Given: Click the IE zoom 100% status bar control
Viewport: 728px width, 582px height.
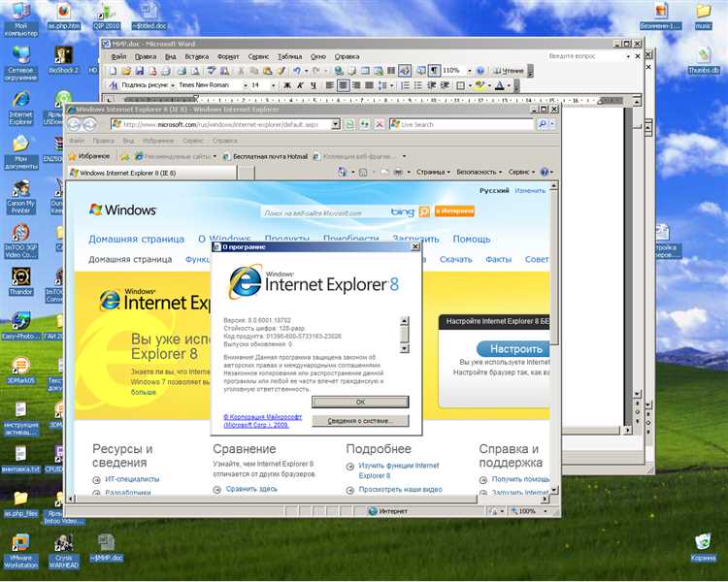Looking at the screenshot, I should [x=528, y=511].
